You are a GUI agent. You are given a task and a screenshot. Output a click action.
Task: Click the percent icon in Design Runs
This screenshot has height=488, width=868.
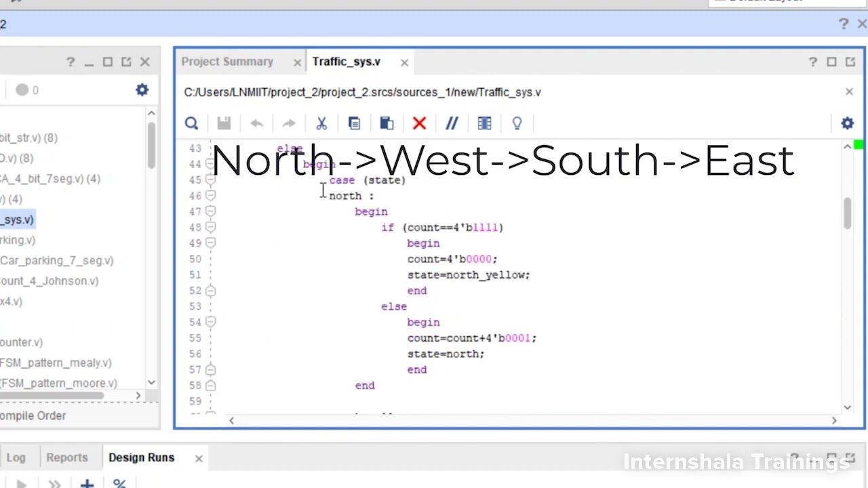click(119, 484)
